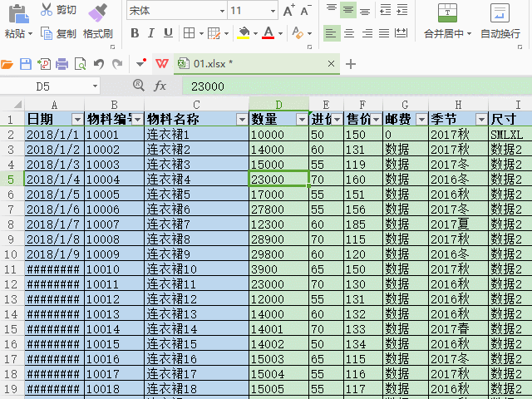Click the Paste clipboard icon

point(18,14)
